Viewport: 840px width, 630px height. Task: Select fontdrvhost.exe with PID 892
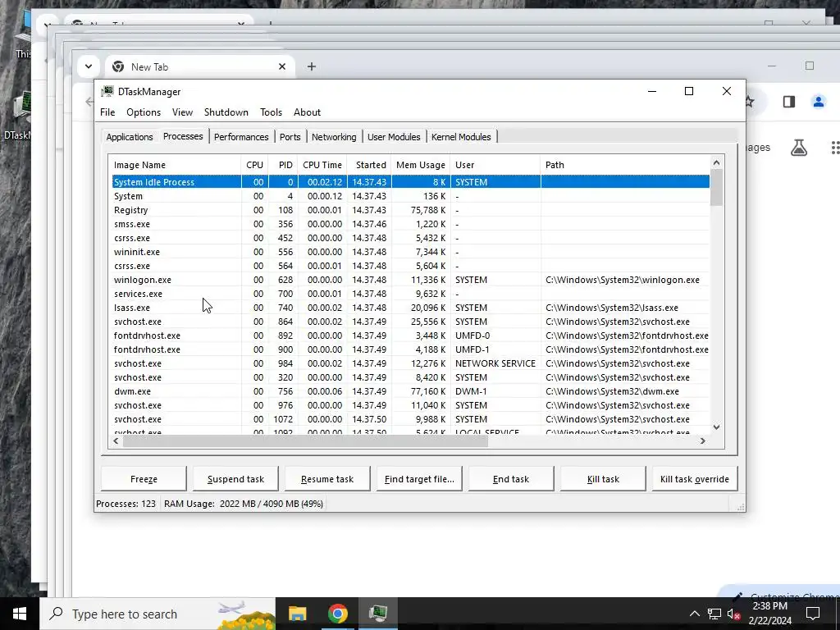coord(411,336)
